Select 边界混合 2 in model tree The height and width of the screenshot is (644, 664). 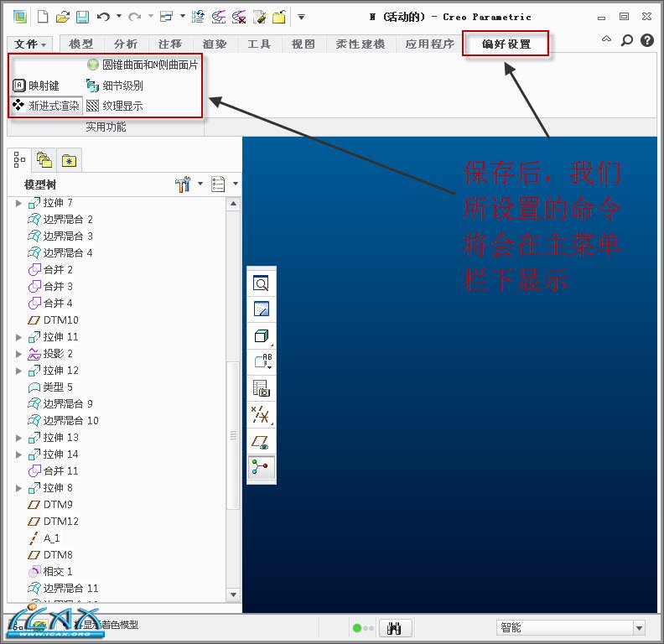pyautogui.click(x=60, y=220)
